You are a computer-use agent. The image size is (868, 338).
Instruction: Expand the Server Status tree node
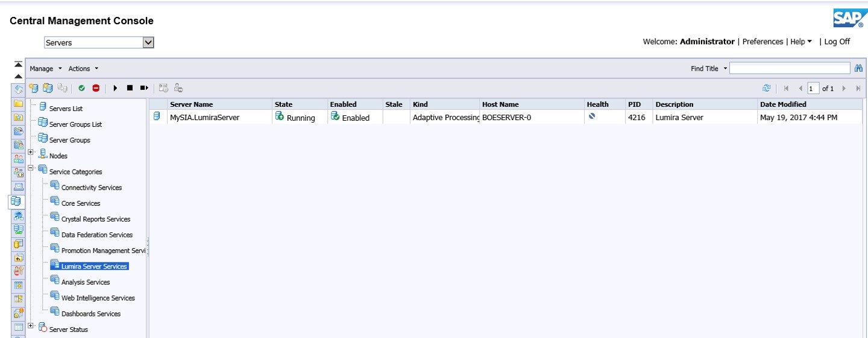[31, 326]
